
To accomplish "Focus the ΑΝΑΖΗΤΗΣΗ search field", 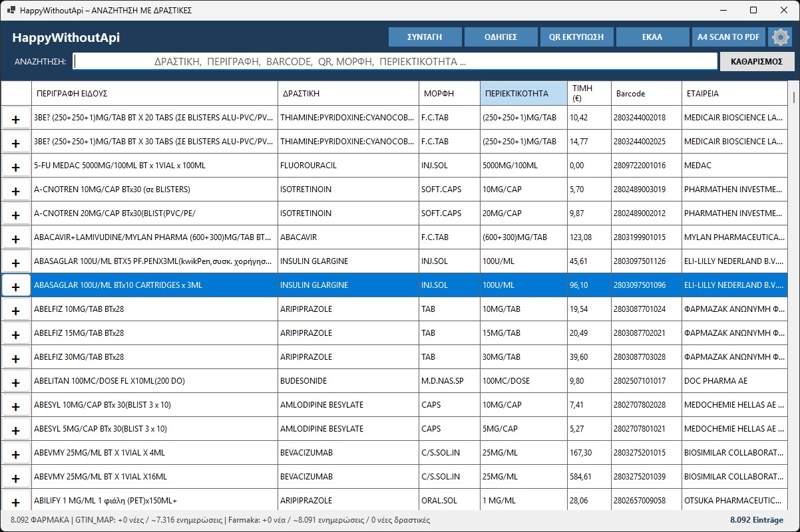I will tap(395, 61).
